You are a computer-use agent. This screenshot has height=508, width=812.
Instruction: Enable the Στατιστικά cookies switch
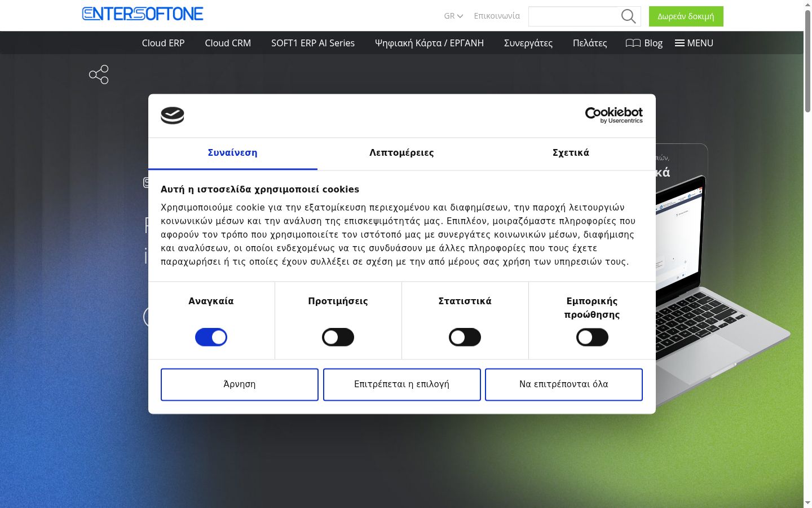point(465,338)
